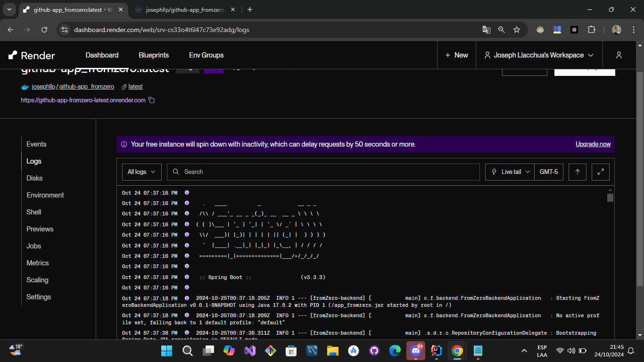Go to Dashboard in top navigation
This screenshot has height=362, width=644.
[102, 55]
